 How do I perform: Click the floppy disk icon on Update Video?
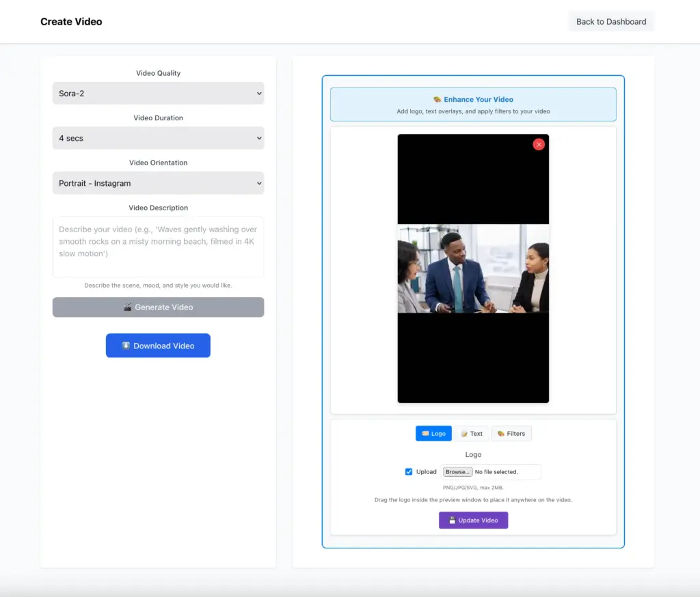452,520
